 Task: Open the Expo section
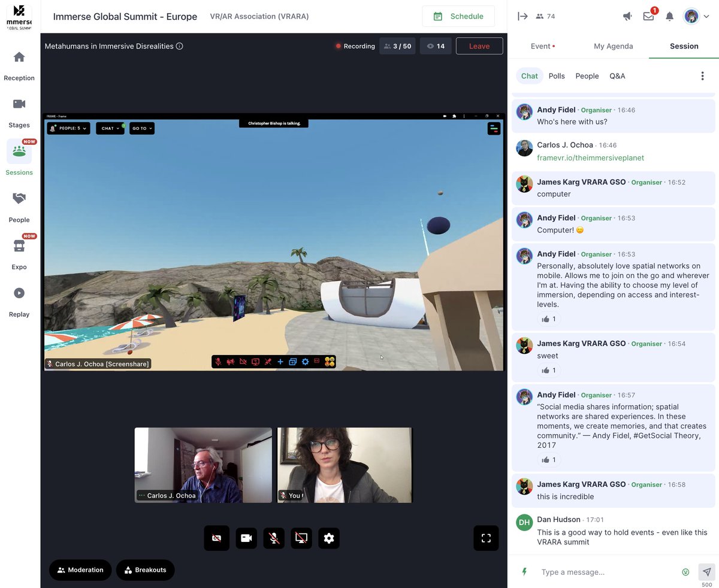pyautogui.click(x=19, y=254)
